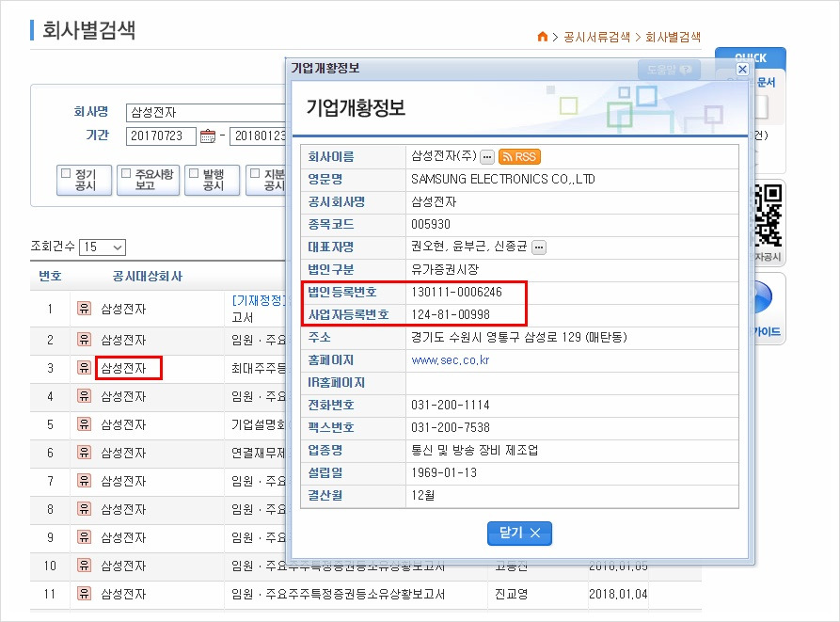Click the QR code image

[769, 215]
